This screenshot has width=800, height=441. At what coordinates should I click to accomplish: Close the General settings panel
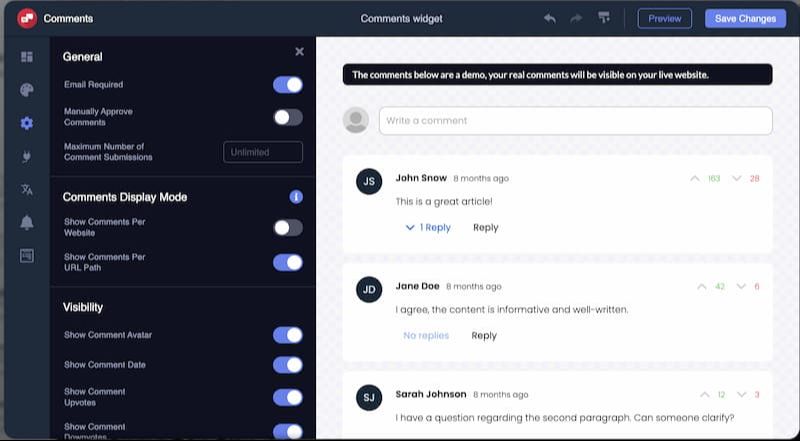click(299, 52)
